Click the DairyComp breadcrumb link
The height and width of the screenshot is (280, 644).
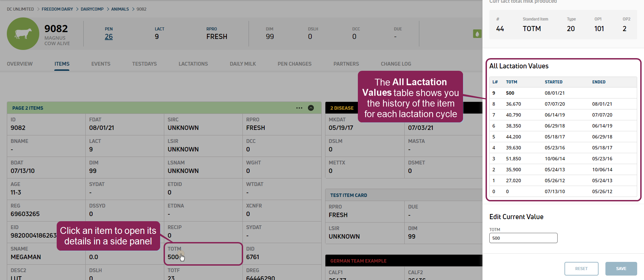92,9
